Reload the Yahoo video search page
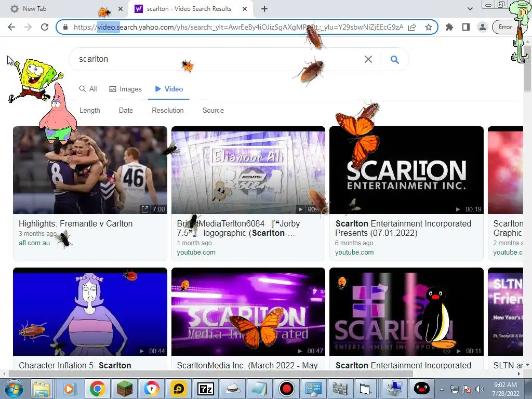532x399 pixels. click(45, 27)
